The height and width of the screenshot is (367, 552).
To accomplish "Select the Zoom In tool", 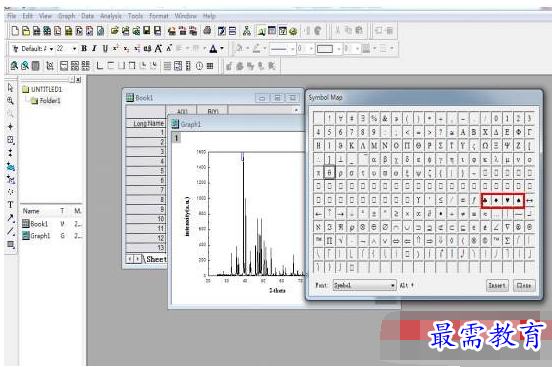I will (x=10, y=101).
